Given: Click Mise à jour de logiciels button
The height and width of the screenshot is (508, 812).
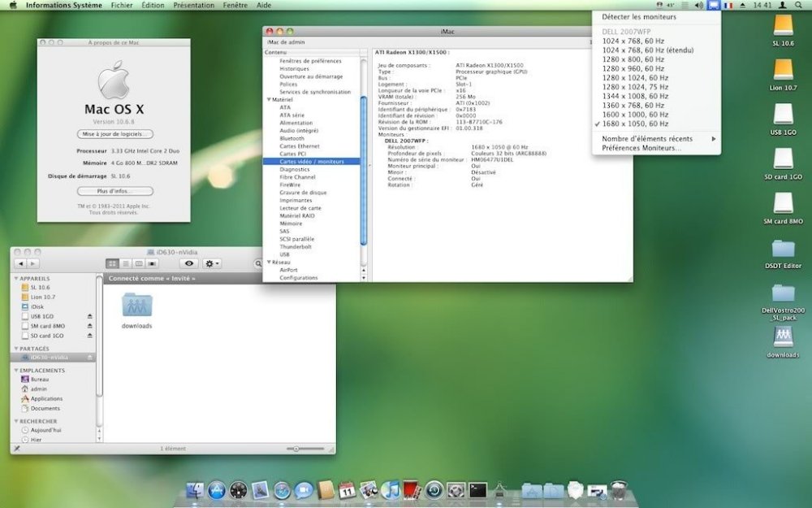Looking at the screenshot, I should point(114,134).
